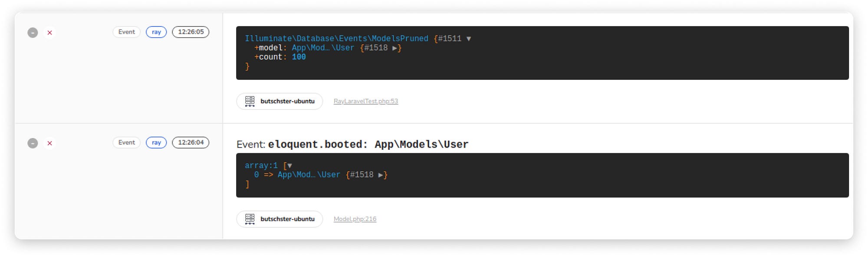Click the 12:26:05 timestamp badge
Image resolution: width=868 pixels, height=257 pixels.
[x=191, y=32]
